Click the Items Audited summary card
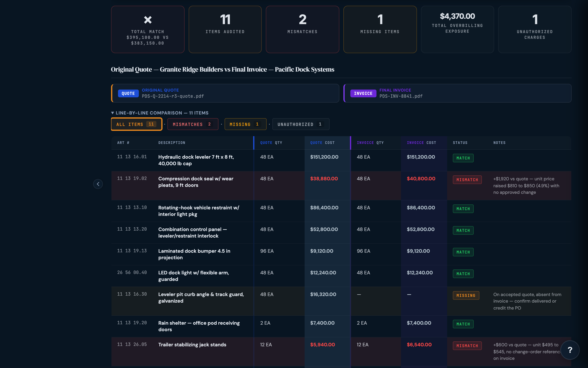Viewport: 588px width, 368px height. click(x=225, y=29)
